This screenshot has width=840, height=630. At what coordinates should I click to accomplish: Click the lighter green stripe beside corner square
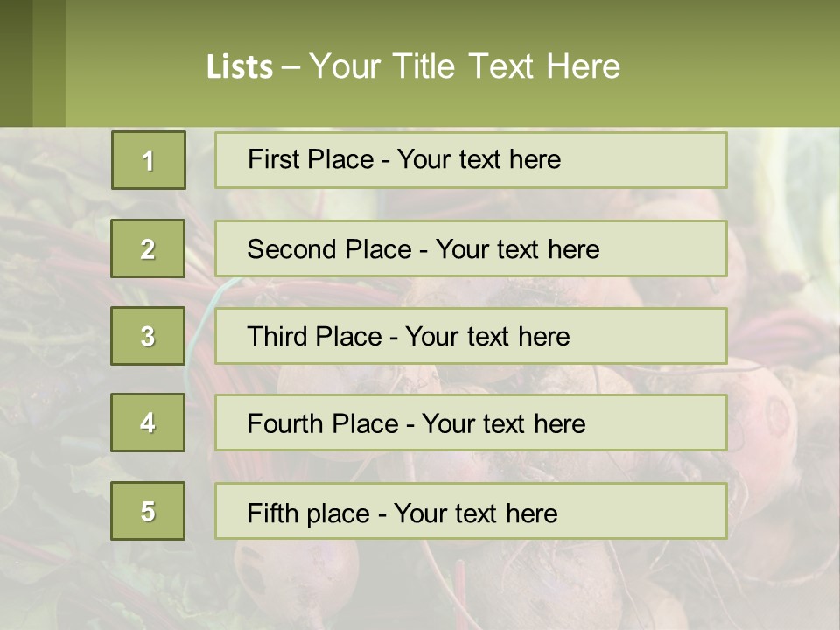[x=49, y=63]
